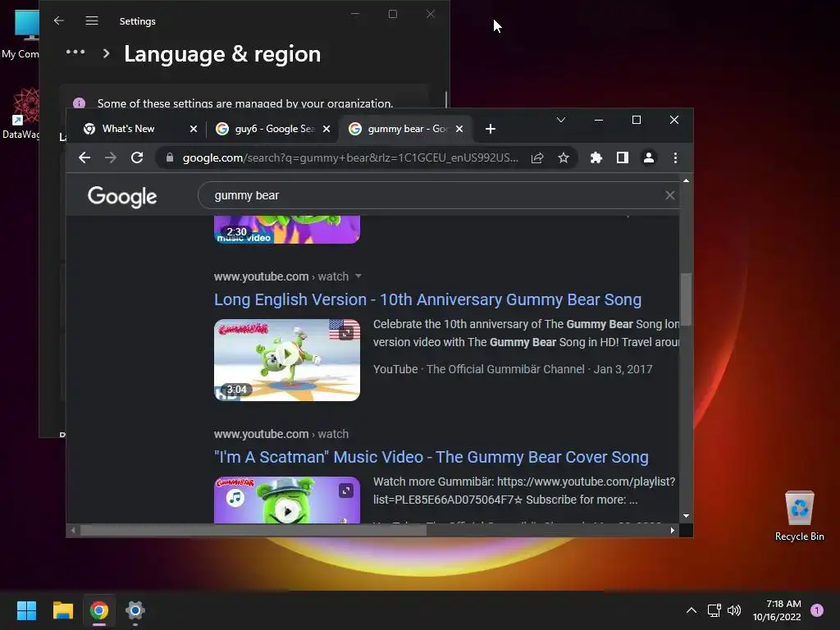Expand the 3:04 thumbnail preview icon
The width and height of the screenshot is (840, 630).
coord(346,333)
